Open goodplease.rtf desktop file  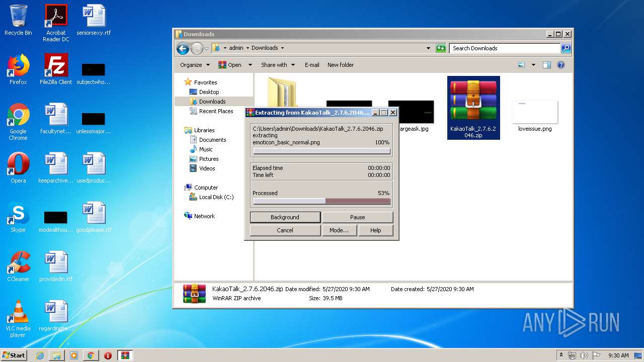coord(94,217)
